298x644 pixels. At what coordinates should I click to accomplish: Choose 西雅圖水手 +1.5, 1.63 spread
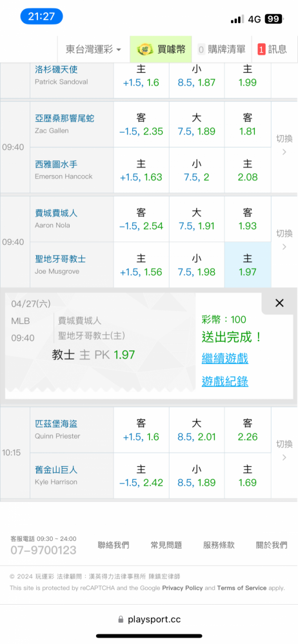pyautogui.click(x=141, y=170)
